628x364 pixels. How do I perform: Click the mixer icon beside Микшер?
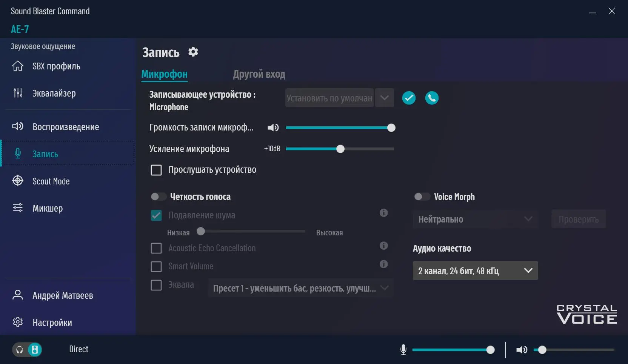point(18,208)
